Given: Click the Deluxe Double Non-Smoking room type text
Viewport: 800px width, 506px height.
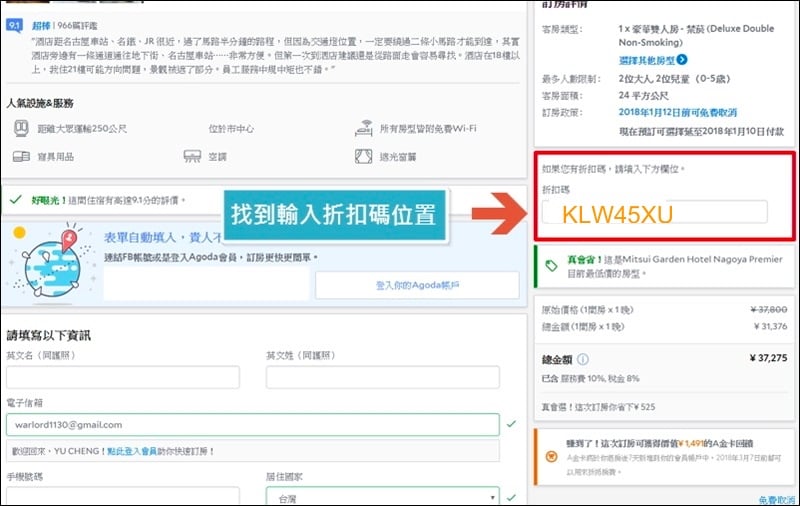Looking at the screenshot, I should coord(696,35).
